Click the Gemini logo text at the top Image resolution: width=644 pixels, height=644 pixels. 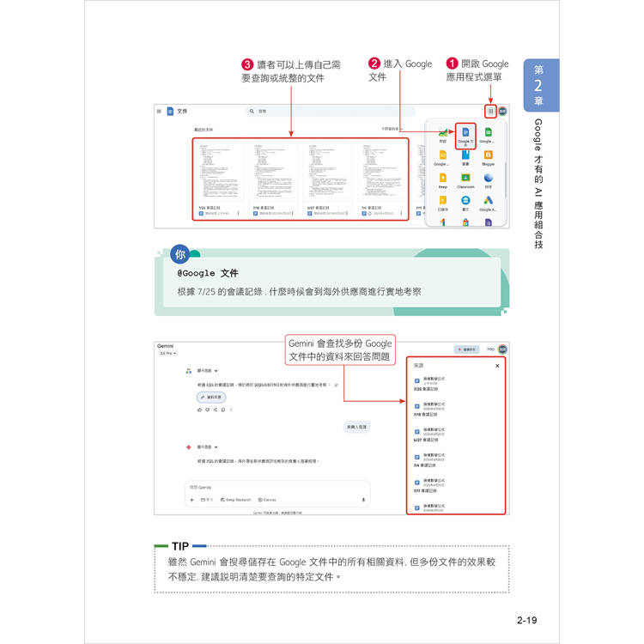point(165,346)
